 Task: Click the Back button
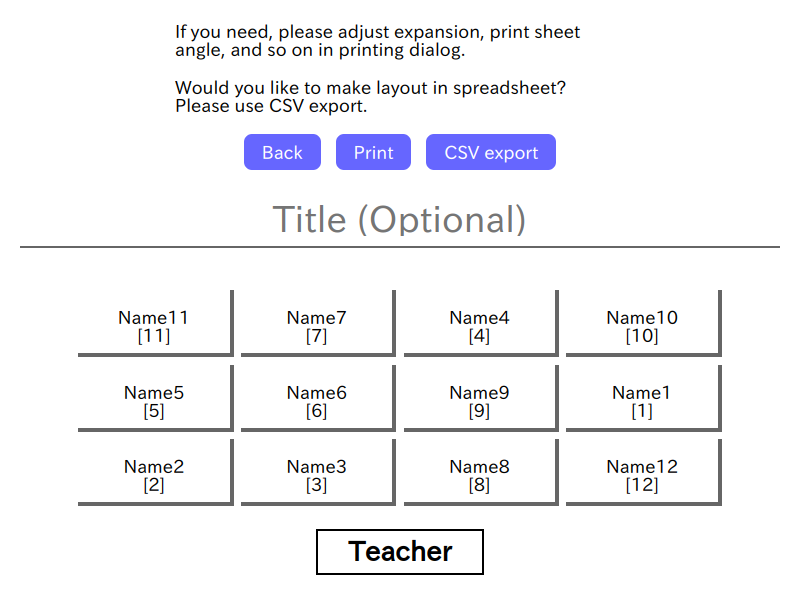[x=282, y=152]
